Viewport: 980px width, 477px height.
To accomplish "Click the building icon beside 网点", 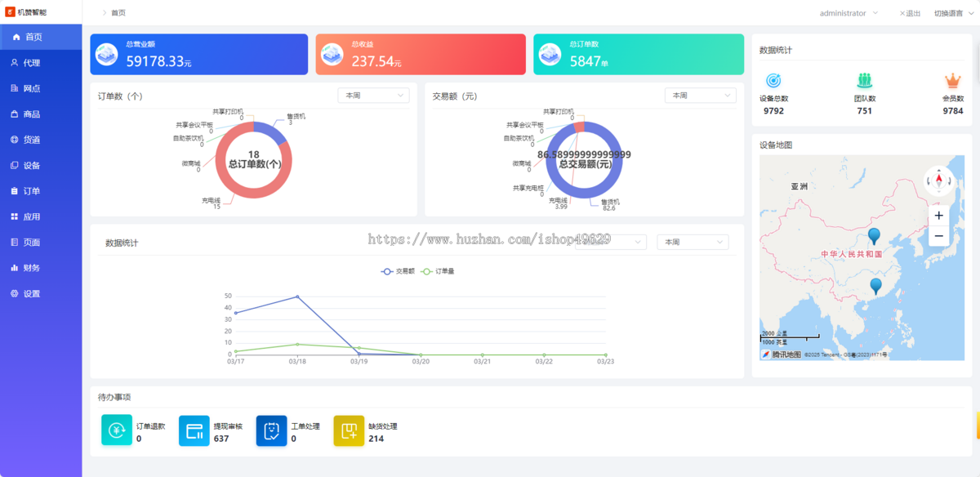I will click(15, 88).
